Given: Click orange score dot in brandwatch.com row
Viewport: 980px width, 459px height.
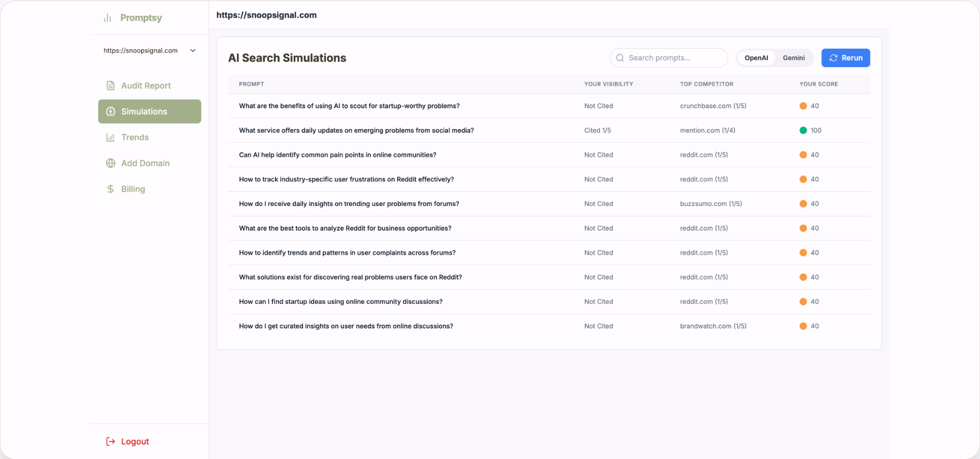Looking at the screenshot, I should click(x=803, y=326).
